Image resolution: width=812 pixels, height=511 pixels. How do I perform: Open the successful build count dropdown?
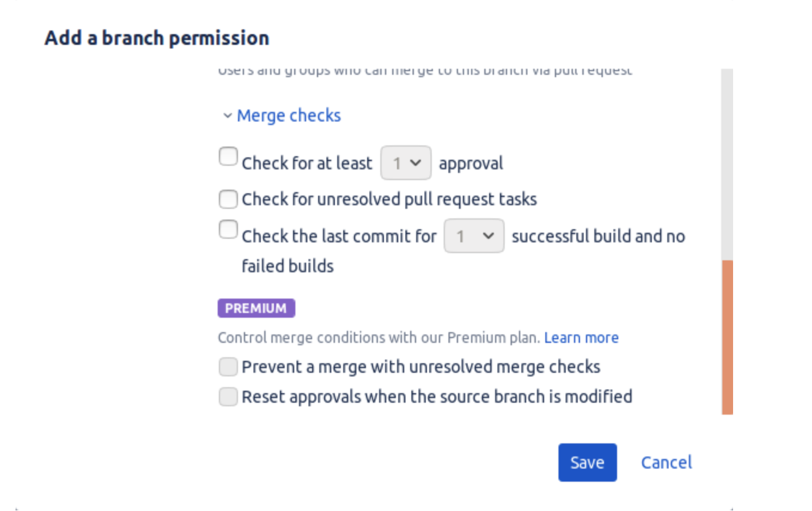coord(474,236)
